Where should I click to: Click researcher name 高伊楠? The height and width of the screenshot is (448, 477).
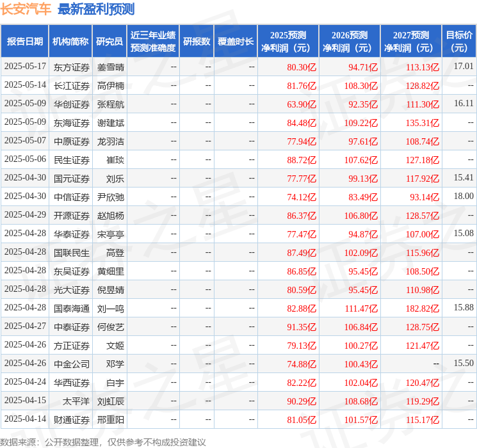(111, 86)
